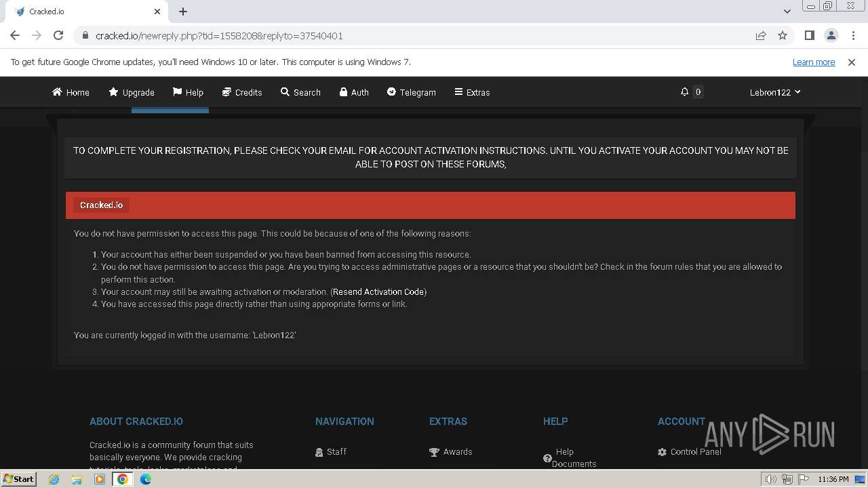Viewport: 868px width, 488px height.
Task: Click the EXTRAS footer heading
Action: (x=448, y=421)
